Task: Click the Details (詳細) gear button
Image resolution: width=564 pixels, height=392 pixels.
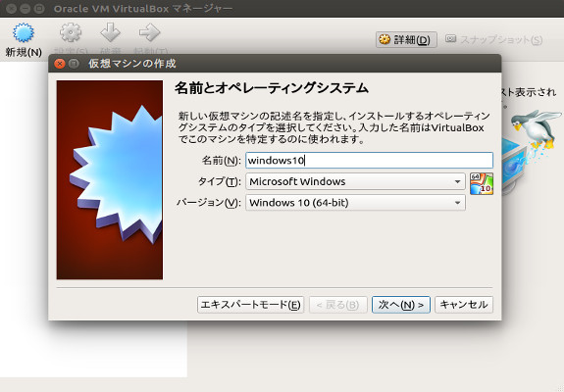Action: (406, 39)
